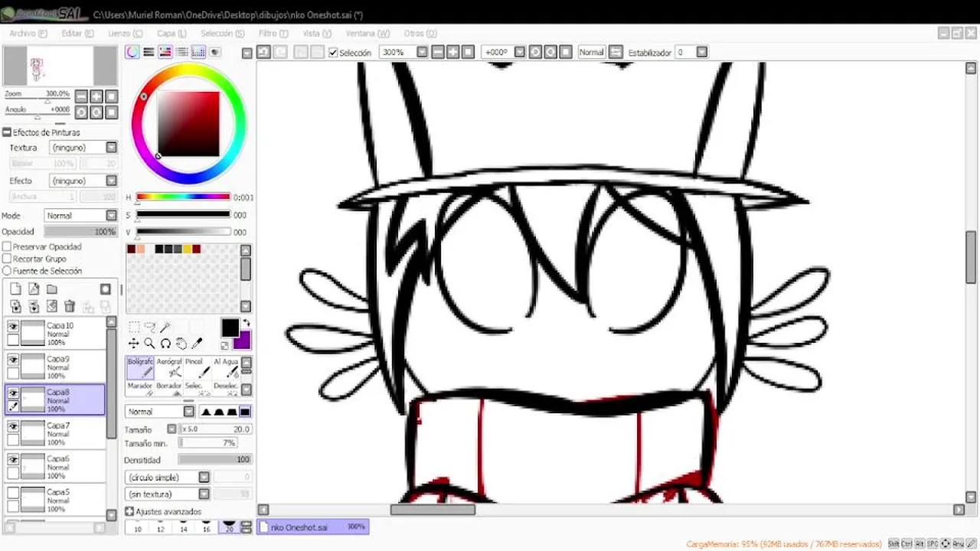The width and height of the screenshot is (980, 551).
Task: Zoom out with navigator minus button
Action: click(x=81, y=96)
